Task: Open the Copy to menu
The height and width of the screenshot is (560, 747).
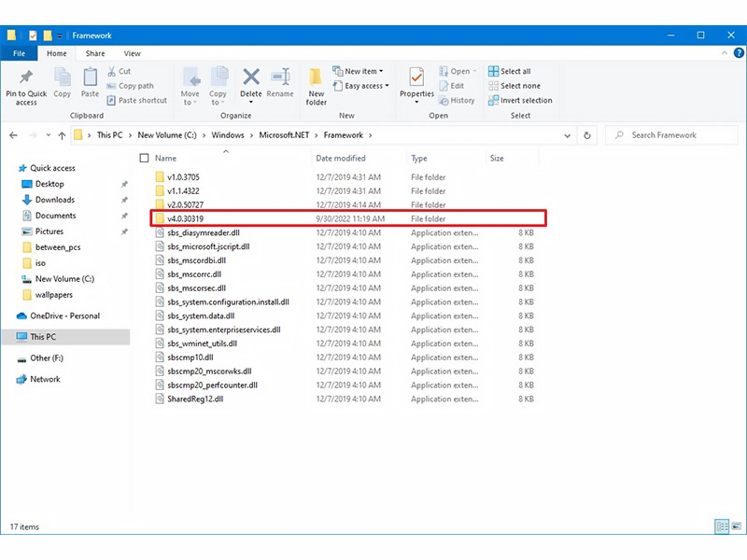Action: click(218, 86)
